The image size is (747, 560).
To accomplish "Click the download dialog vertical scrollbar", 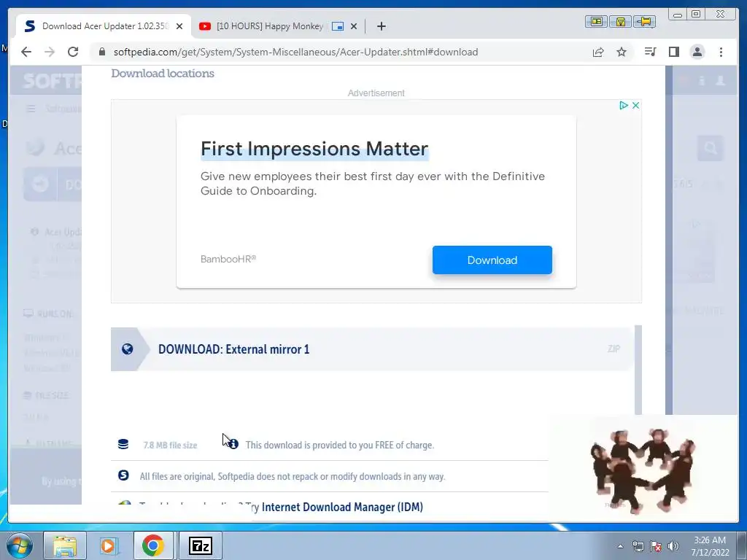I will tap(638, 370).
